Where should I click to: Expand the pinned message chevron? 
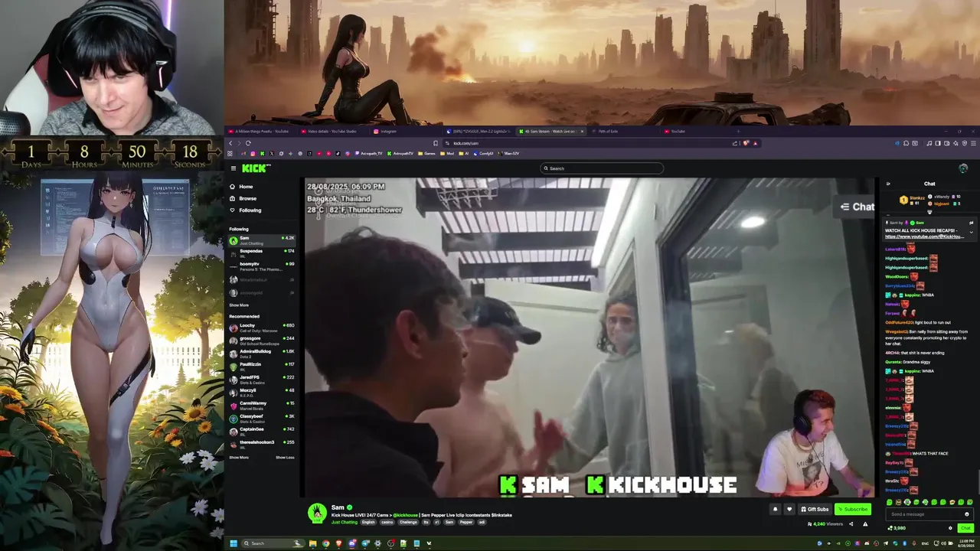972,232
